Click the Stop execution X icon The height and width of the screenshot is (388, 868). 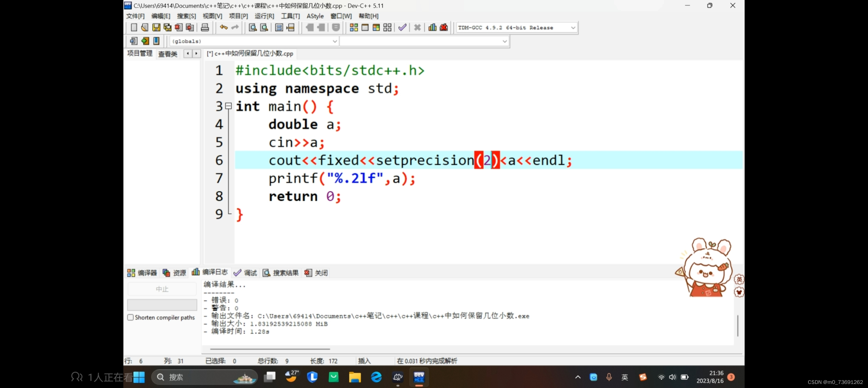pos(417,28)
